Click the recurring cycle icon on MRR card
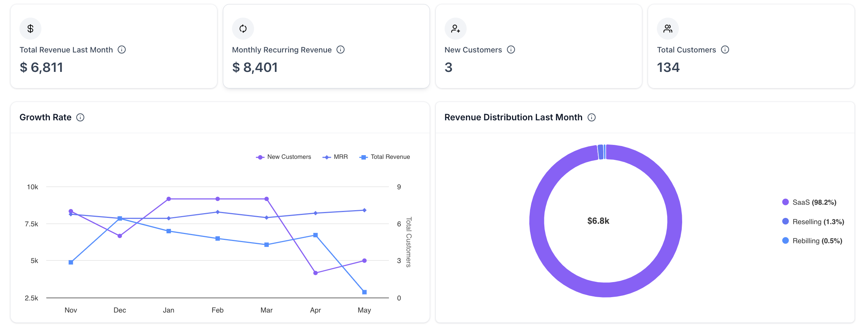This screenshot has width=868, height=336. [243, 29]
